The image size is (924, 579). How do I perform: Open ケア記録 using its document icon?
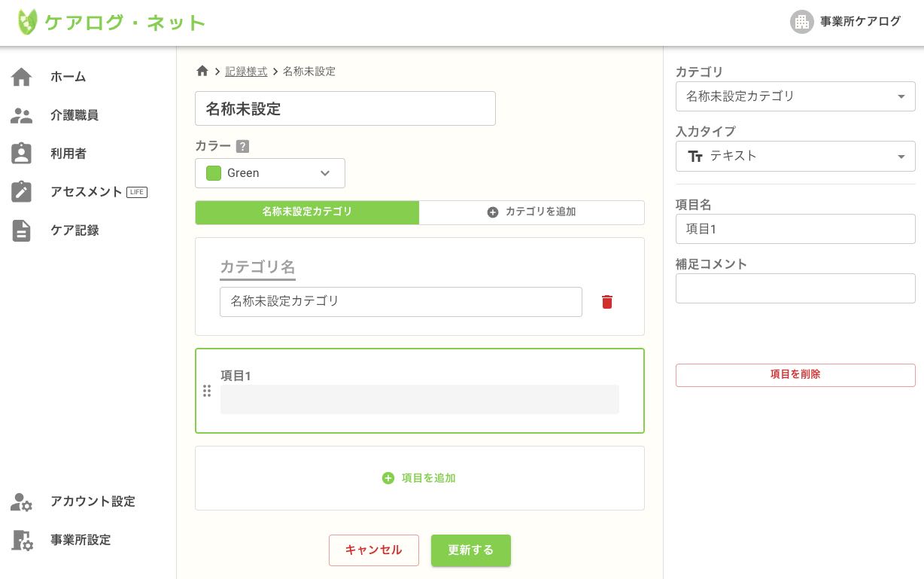[22, 230]
